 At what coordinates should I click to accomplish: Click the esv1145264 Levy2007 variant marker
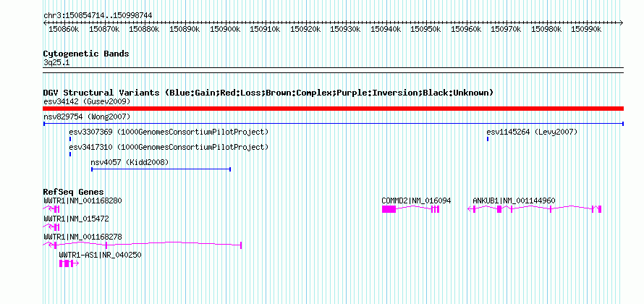[488, 139]
